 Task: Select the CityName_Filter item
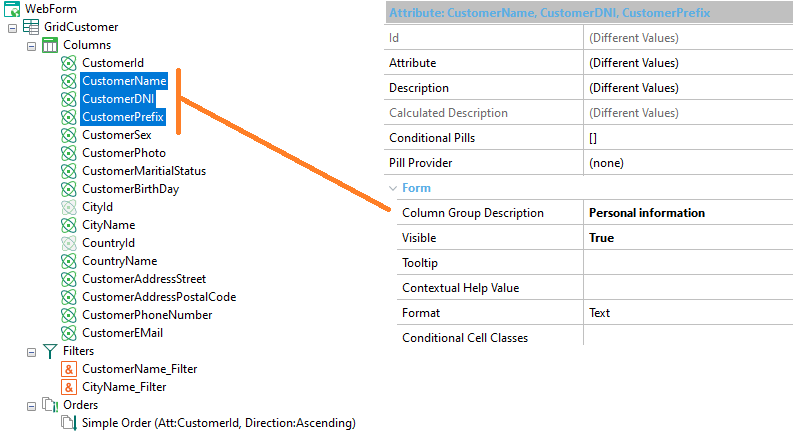pos(124,387)
